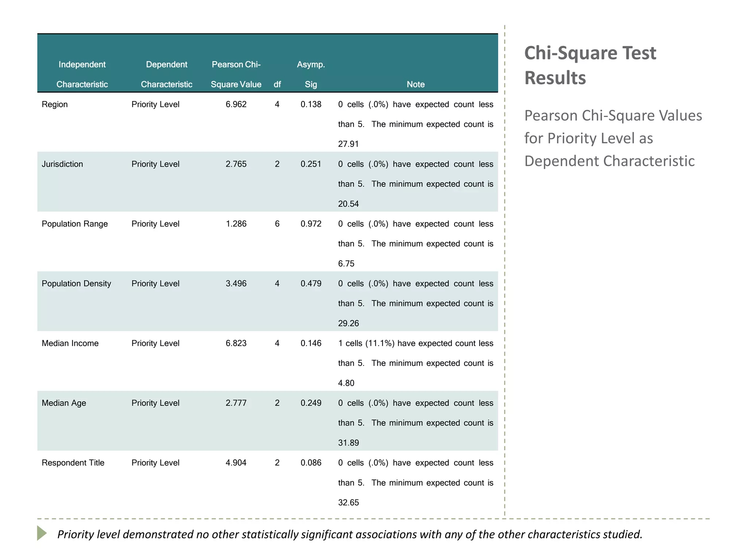Click the df value 6 for Population Range
Image resolution: width=747 pixels, height=560 pixels.
[277, 224]
